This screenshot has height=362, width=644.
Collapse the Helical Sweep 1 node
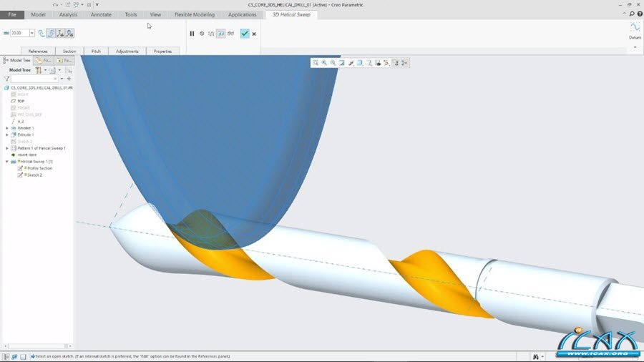tap(6, 162)
